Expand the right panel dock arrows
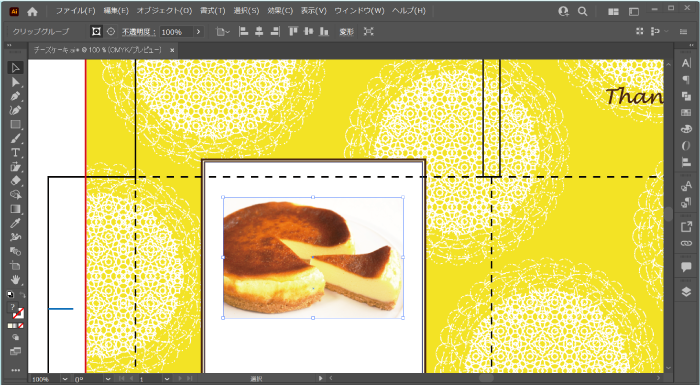 coord(692,45)
